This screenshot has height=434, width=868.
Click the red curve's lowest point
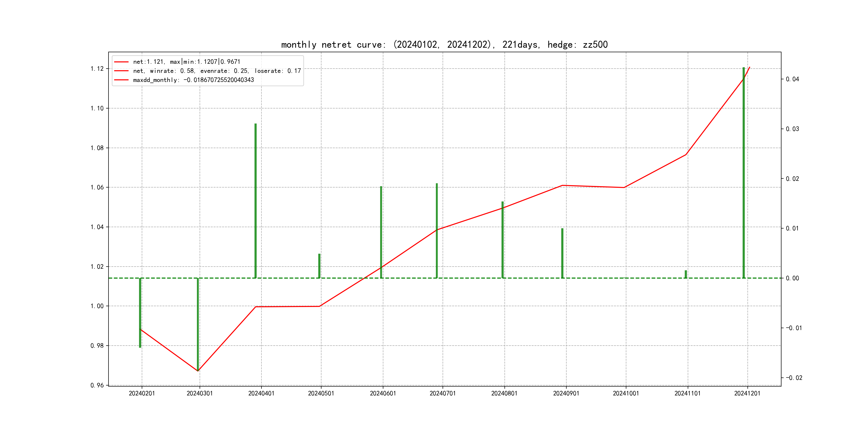pyautogui.click(x=198, y=371)
